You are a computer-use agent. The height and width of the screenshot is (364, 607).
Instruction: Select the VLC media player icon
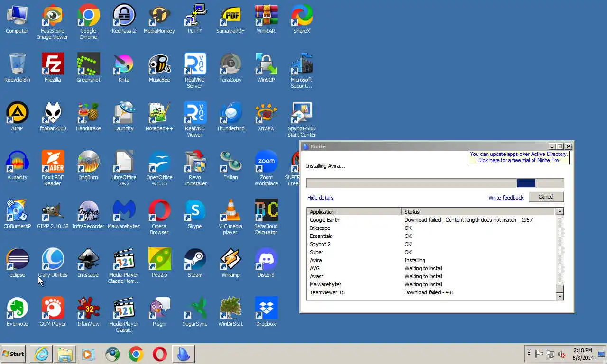coord(230,217)
